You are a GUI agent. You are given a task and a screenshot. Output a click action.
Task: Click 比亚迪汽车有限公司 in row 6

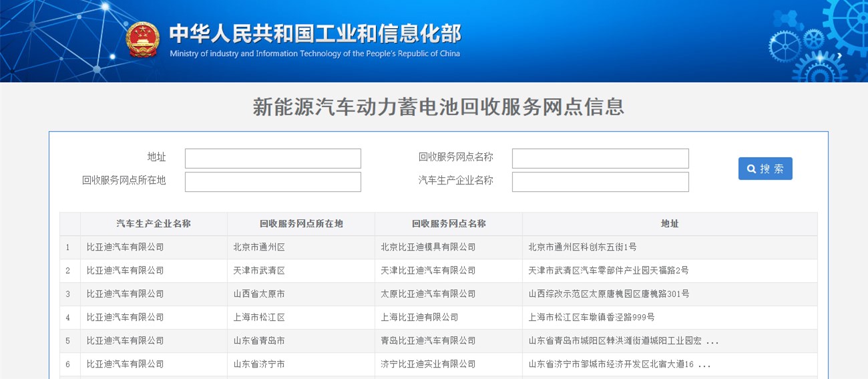click(x=125, y=364)
